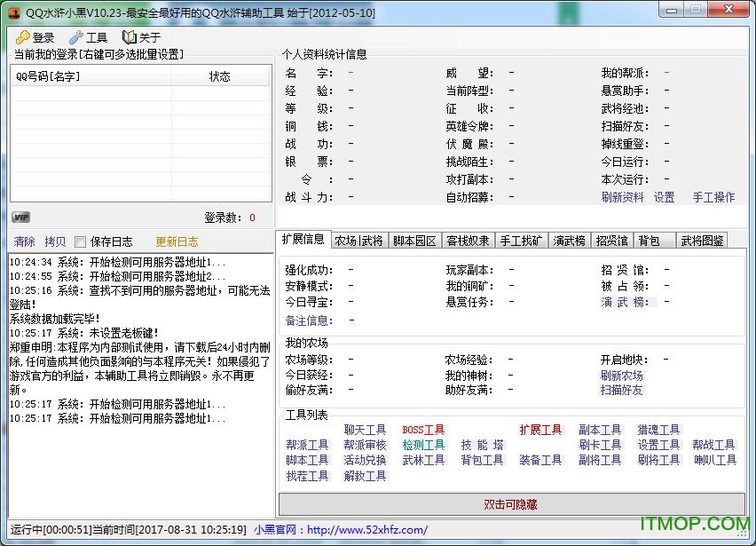756x546 pixels.
Task: Click 拷贝 to copy the log
Action: 55,241
